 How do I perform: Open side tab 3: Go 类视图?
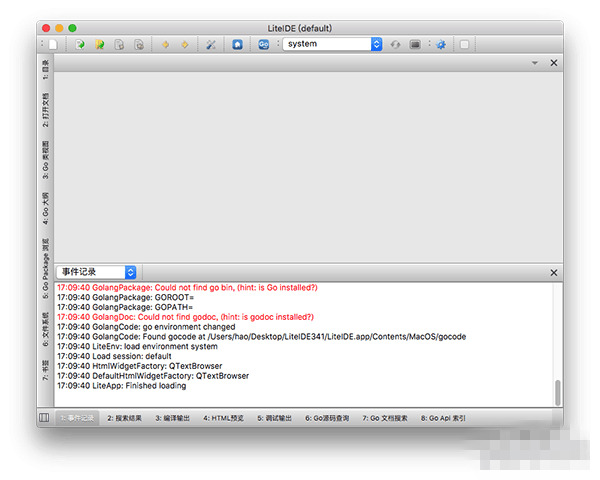pos(46,160)
